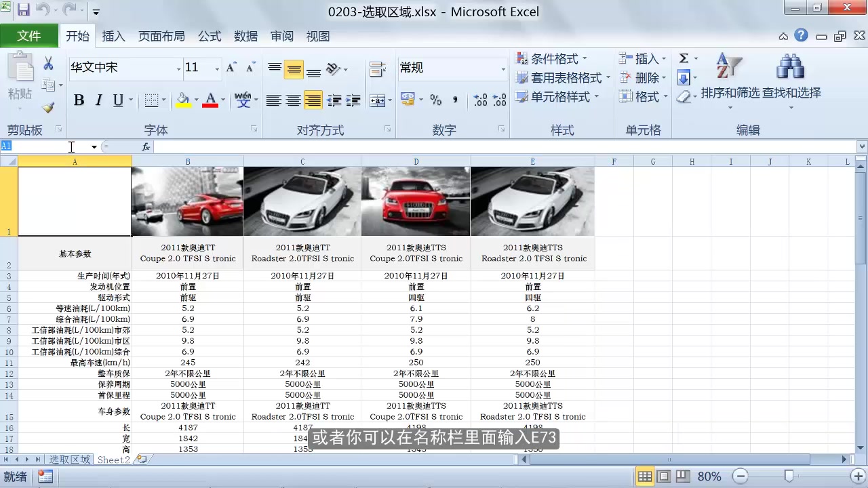Click the Format Painter brush icon
868x488 pixels.
pos(48,107)
